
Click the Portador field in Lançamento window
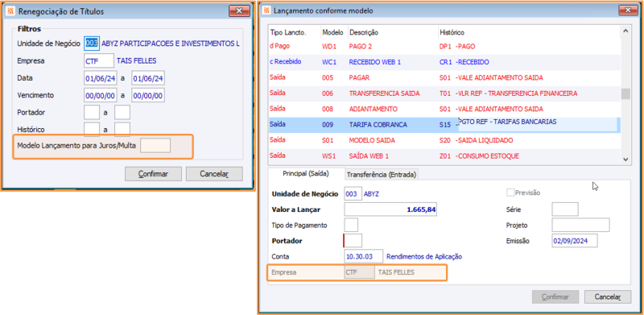pyautogui.click(x=353, y=241)
